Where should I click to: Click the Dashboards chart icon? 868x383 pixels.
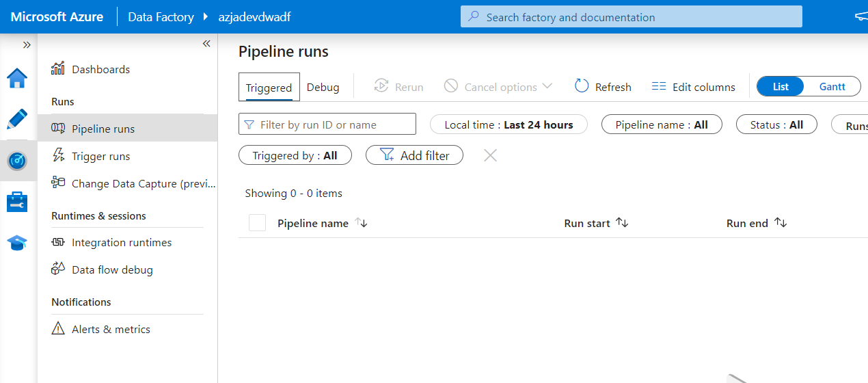pos(58,68)
